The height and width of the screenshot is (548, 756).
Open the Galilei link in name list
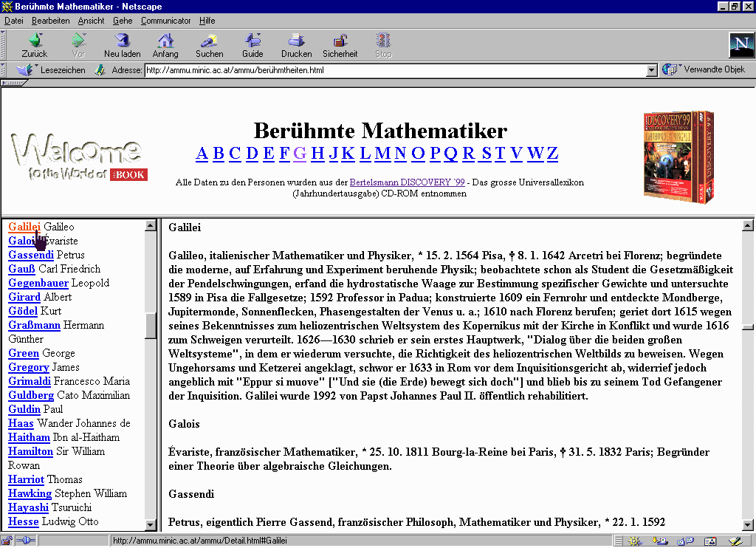(x=24, y=226)
